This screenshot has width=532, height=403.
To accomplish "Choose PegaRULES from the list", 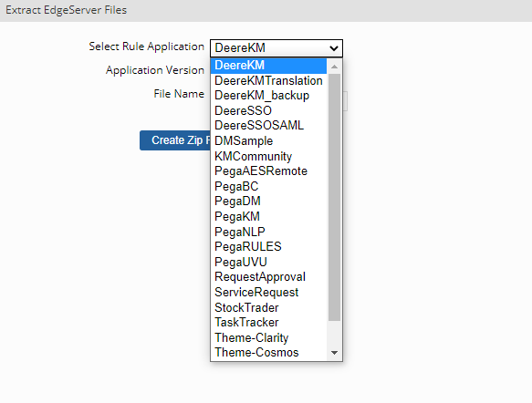I will (x=268, y=247).
